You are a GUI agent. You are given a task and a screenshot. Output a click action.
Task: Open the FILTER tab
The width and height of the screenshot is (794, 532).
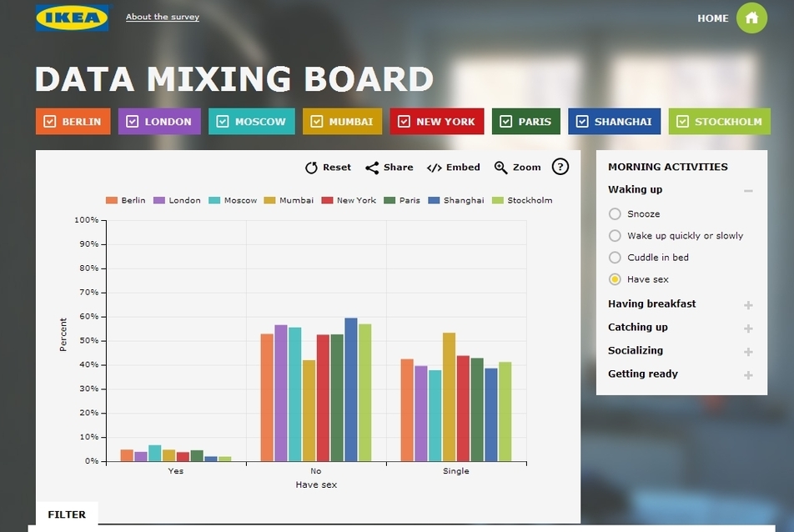click(67, 514)
